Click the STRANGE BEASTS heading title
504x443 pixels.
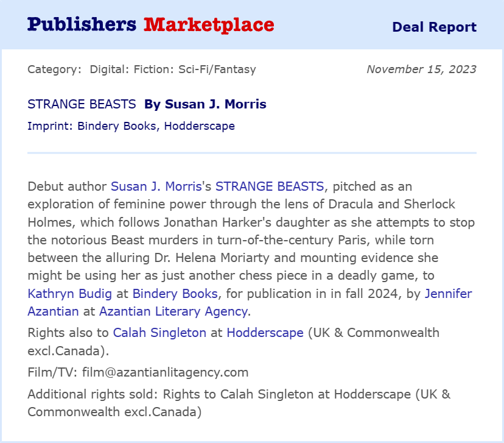(82, 104)
